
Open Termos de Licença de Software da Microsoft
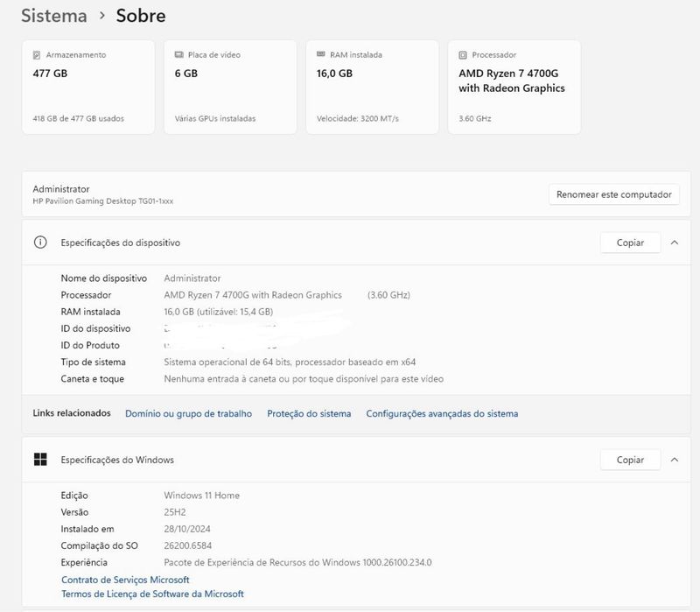(x=152, y=594)
